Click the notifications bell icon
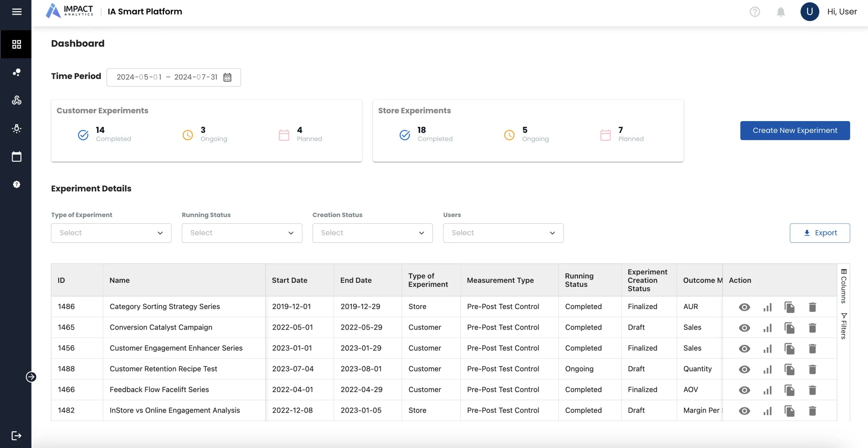The height and width of the screenshot is (448, 868). tap(781, 12)
